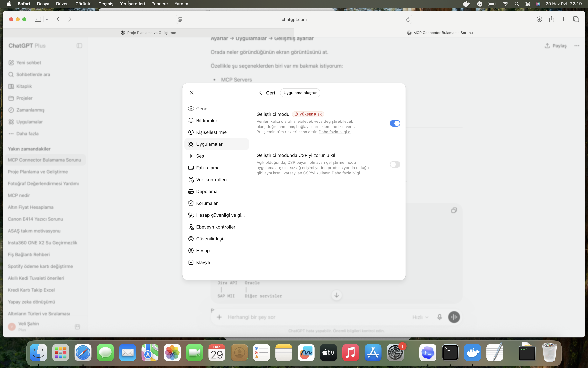Open the Geçmiş menu
Image resolution: width=588 pixels, height=368 pixels.
pyautogui.click(x=106, y=4)
